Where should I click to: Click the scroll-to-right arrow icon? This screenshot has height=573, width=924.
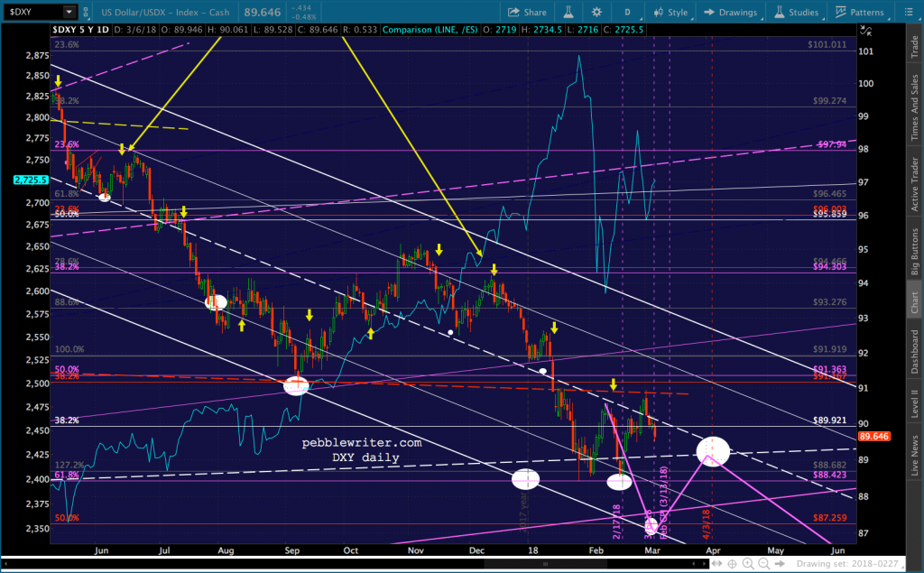[x=780, y=564]
